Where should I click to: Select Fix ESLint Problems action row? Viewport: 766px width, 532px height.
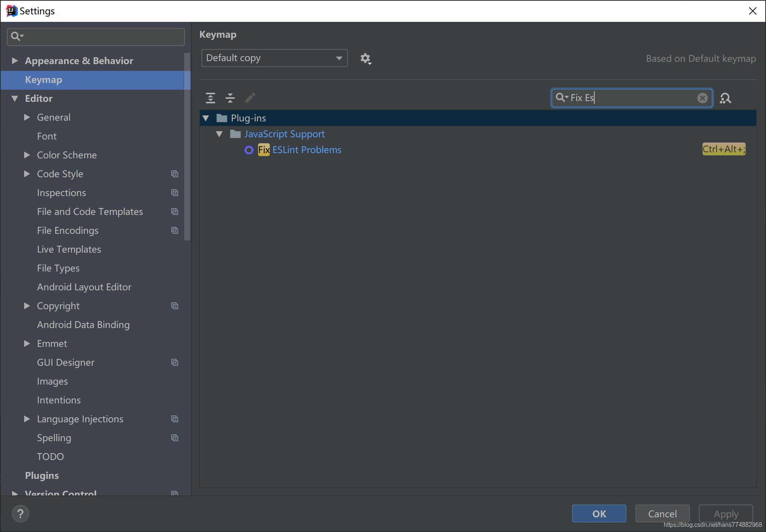pyautogui.click(x=478, y=150)
